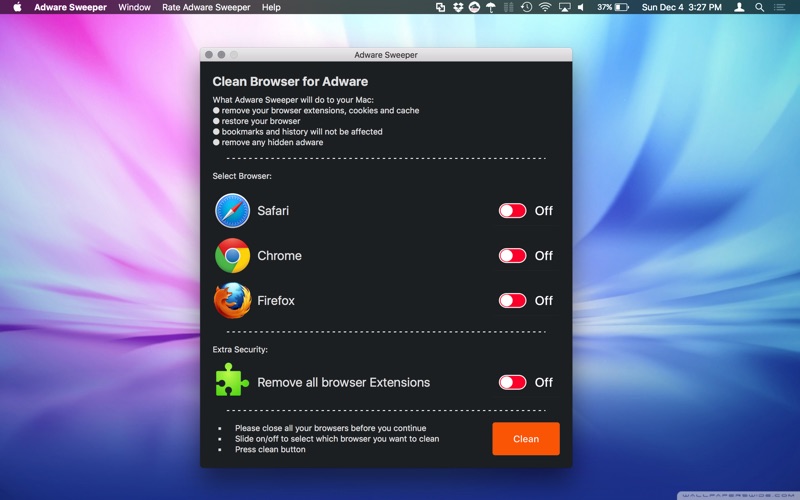Click 'restore your browser' bullet text
This screenshot has width=800, height=500.
coord(261,121)
